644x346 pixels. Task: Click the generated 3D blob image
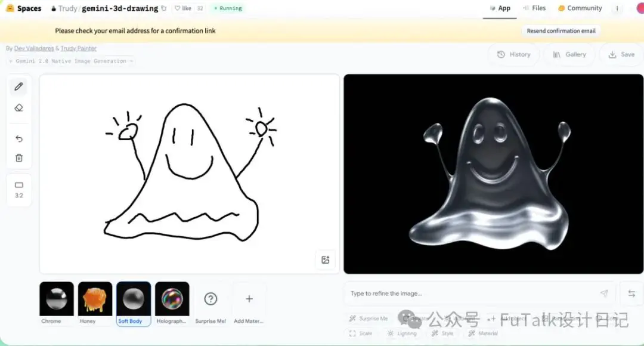(493, 174)
